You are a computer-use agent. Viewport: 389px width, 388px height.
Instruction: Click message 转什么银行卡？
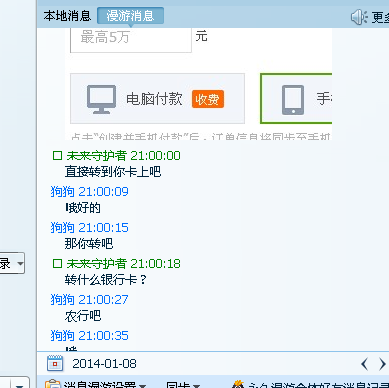point(106,280)
